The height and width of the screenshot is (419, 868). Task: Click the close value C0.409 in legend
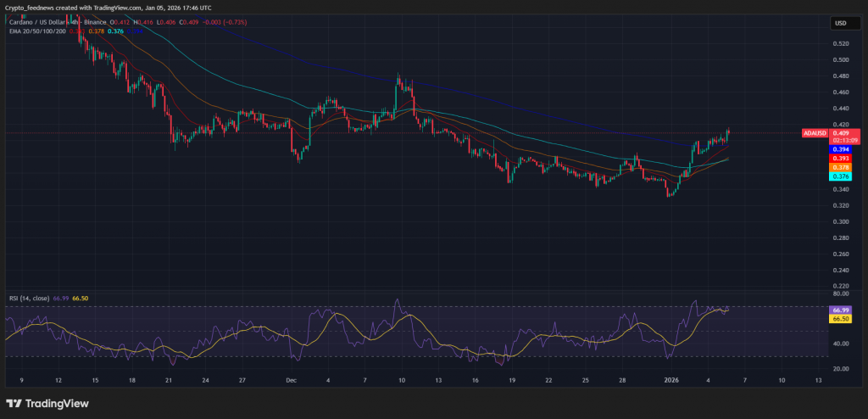point(189,22)
